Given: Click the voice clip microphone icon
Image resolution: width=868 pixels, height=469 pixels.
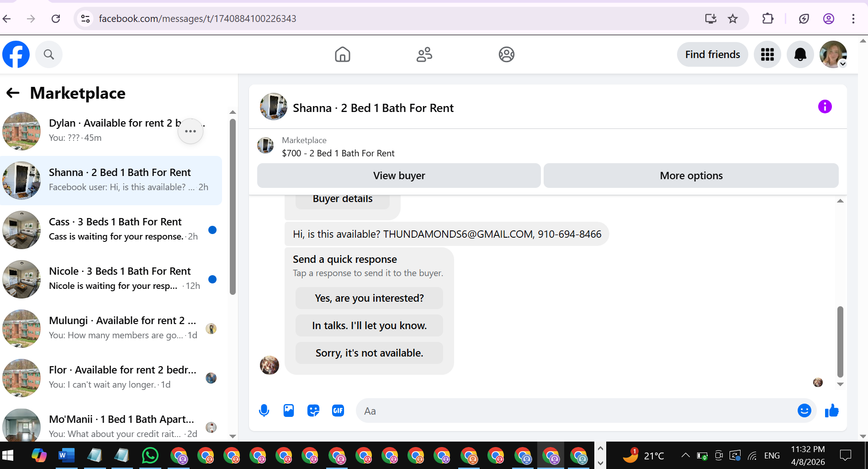Looking at the screenshot, I should tap(264, 410).
